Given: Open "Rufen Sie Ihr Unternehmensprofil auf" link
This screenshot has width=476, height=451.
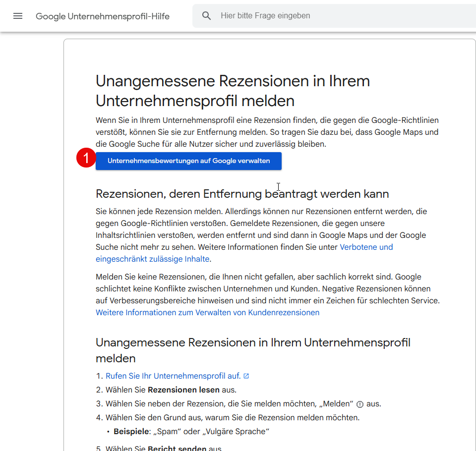Looking at the screenshot, I should 173,376.
